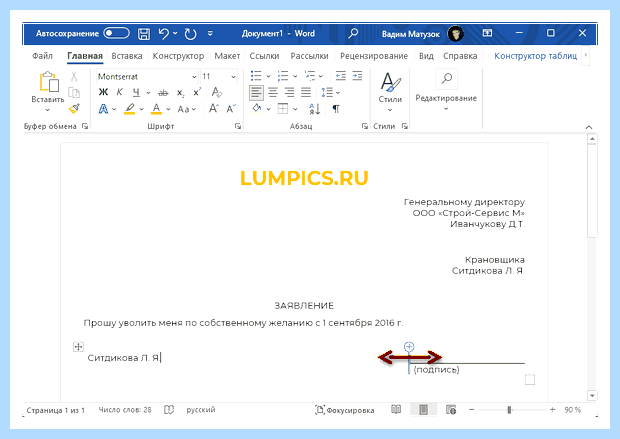
Task: Toggle the AutoSave switch
Action: [116, 33]
